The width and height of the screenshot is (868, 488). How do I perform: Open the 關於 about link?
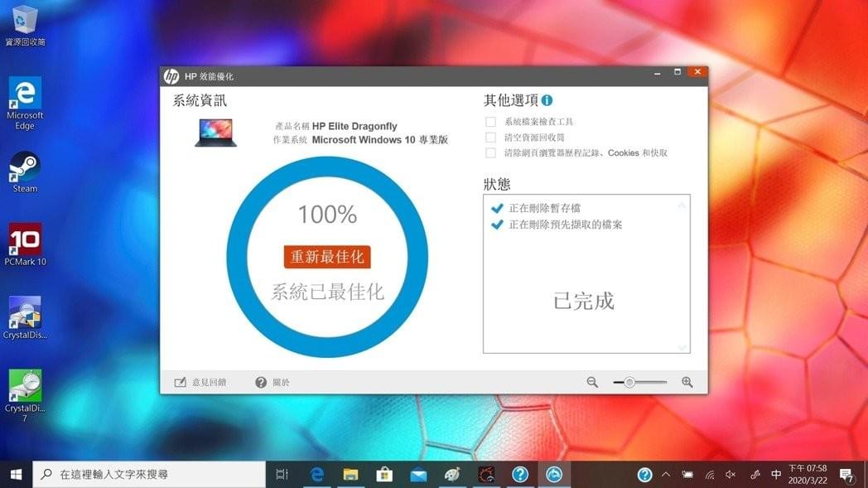pos(272,382)
